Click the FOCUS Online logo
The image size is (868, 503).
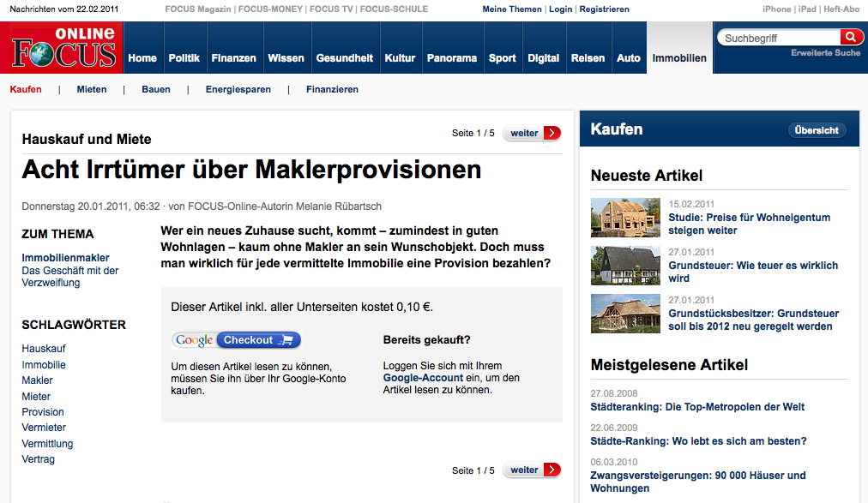[62, 47]
